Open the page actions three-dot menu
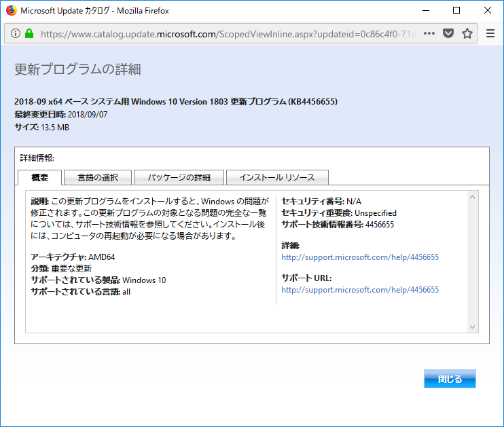504x427 pixels. click(429, 33)
